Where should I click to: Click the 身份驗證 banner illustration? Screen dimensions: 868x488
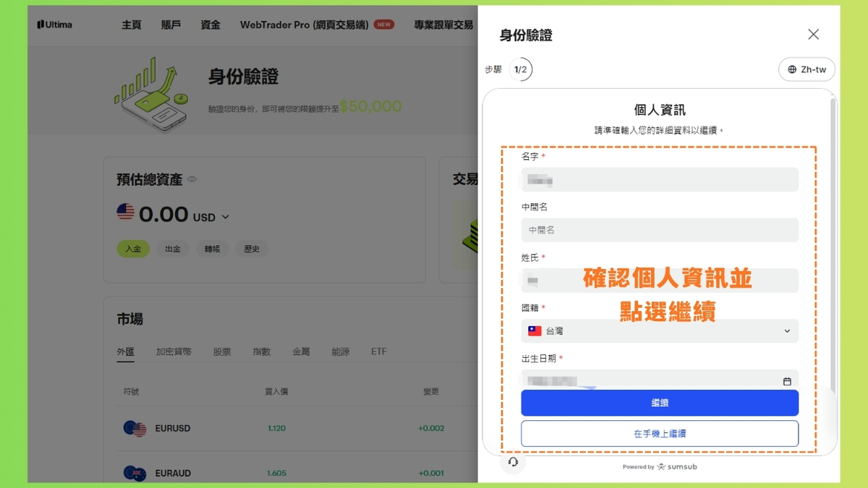click(x=152, y=95)
